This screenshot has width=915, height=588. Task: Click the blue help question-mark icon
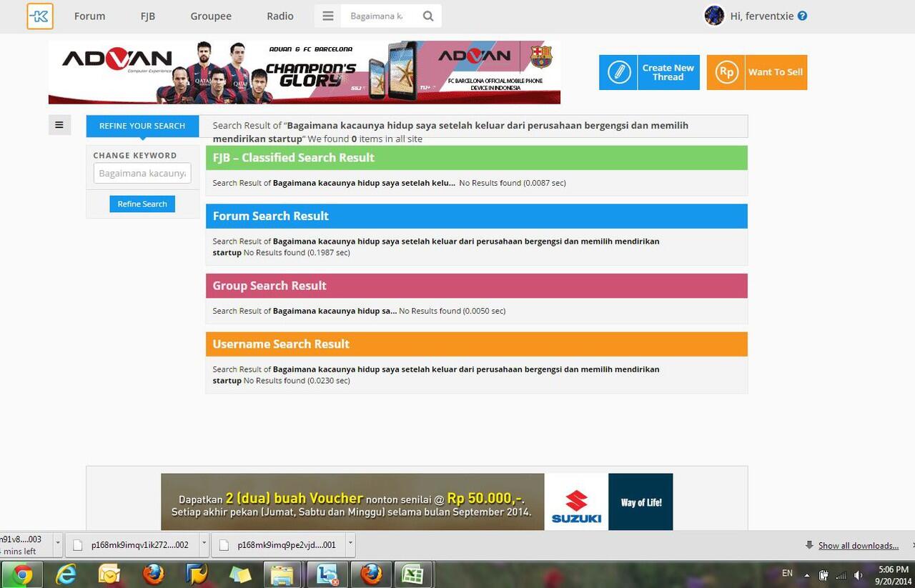803,16
